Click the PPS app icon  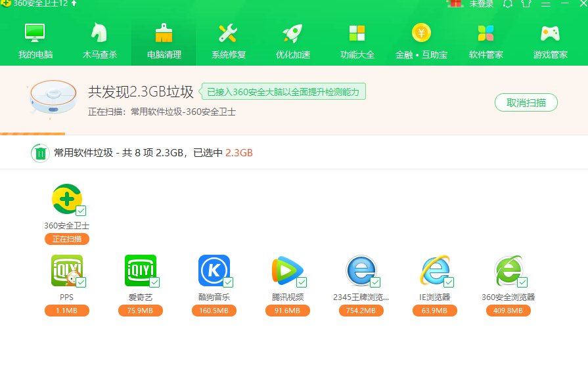(x=67, y=270)
